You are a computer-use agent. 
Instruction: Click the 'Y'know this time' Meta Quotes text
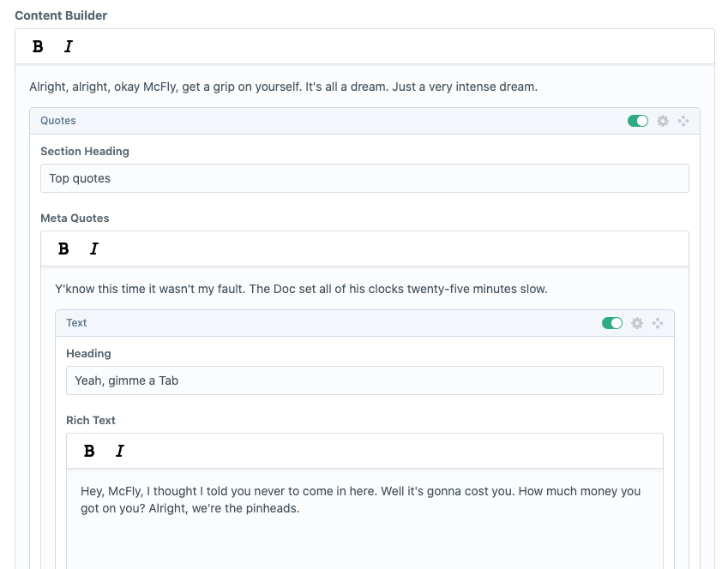tap(301, 289)
